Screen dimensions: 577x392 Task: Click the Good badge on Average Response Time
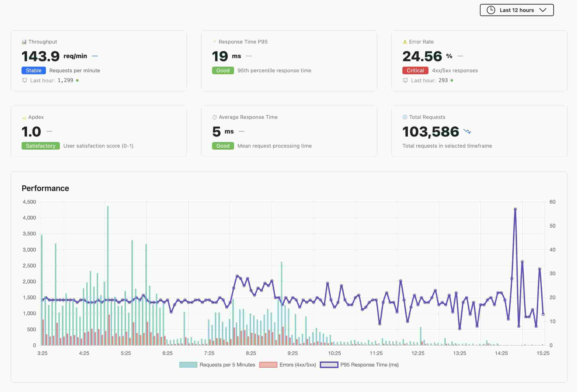pyautogui.click(x=223, y=146)
